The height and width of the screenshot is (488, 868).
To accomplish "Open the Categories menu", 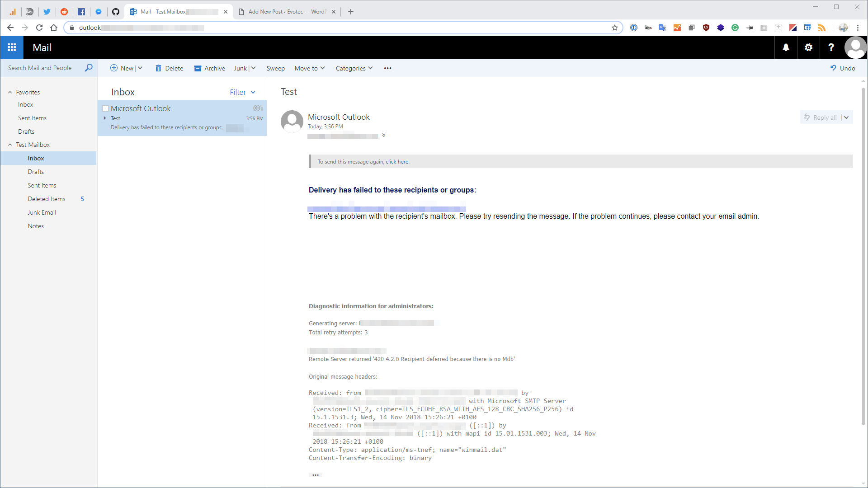I will pyautogui.click(x=354, y=68).
